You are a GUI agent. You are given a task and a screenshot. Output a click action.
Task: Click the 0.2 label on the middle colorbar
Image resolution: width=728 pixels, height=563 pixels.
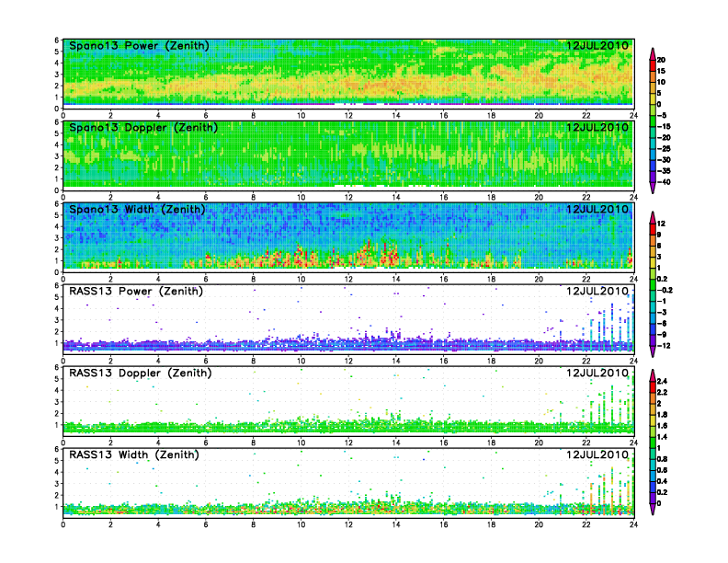click(x=663, y=279)
